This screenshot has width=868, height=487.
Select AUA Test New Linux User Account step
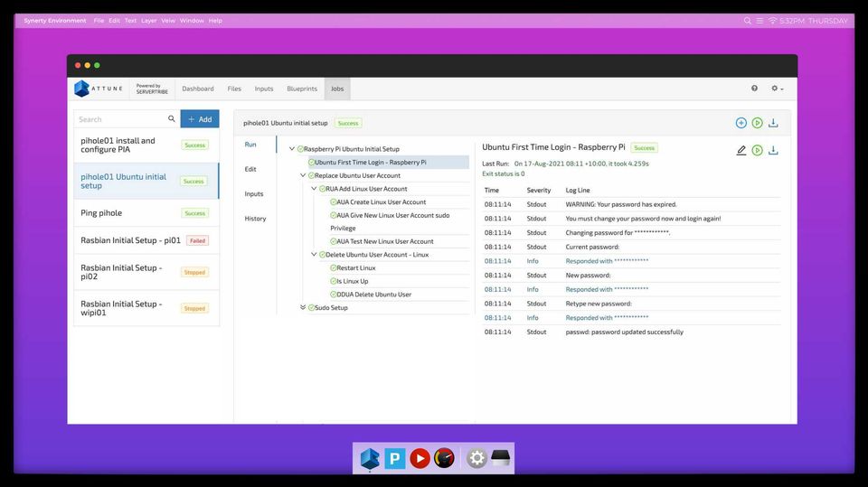pyautogui.click(x=385, y=241)
